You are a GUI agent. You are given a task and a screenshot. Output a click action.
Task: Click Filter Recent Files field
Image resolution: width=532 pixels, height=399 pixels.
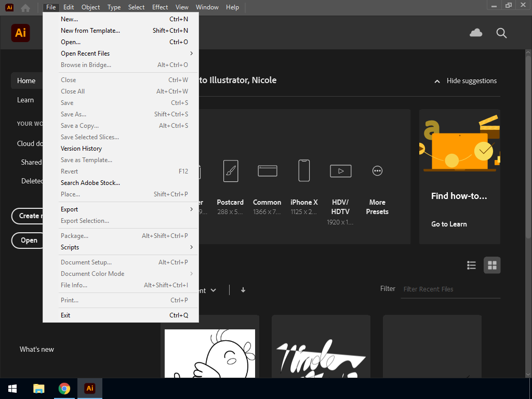click(450, 289)
